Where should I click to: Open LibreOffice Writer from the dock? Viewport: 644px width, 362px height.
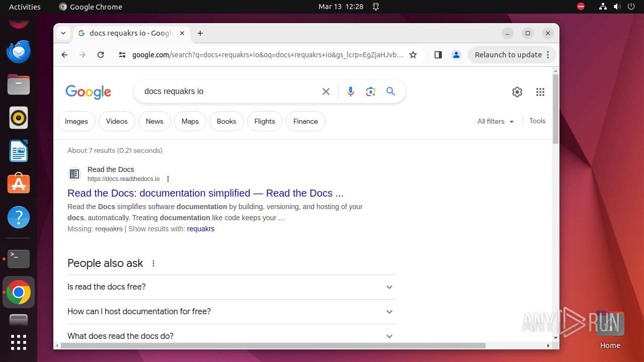pyautogui.click(x=19, y=151)
